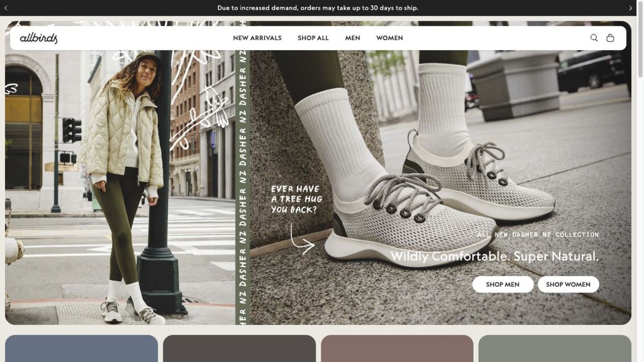Image resolution: width=644 pixels, height=362 pixels.
Task: Click the shipping delay announcement text
Action: point(318,8)
